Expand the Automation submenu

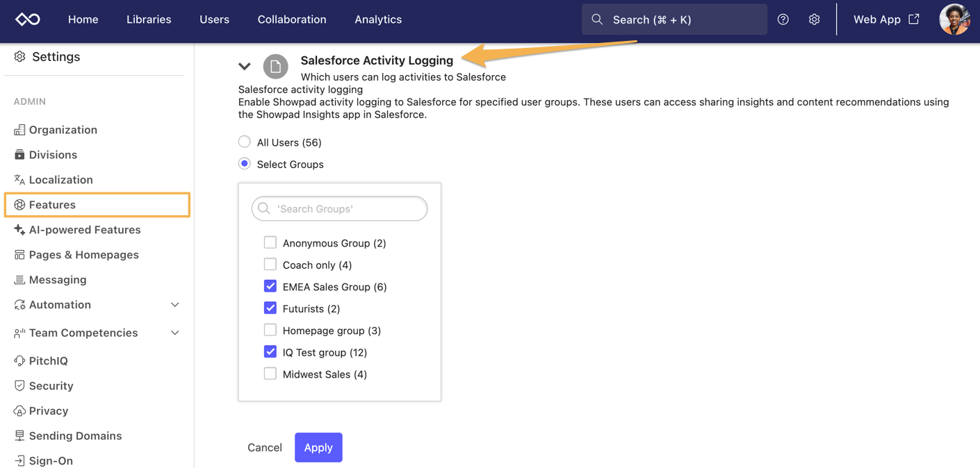tap(175, 305)
